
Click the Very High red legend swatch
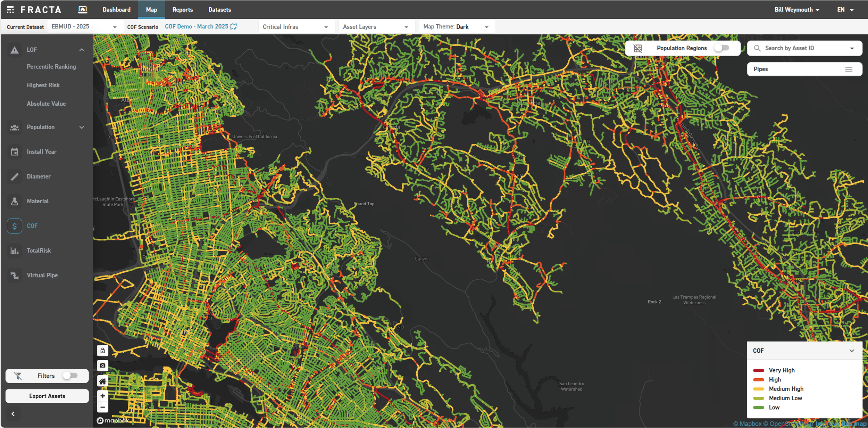pyautogui.click(x=759, y=371)
